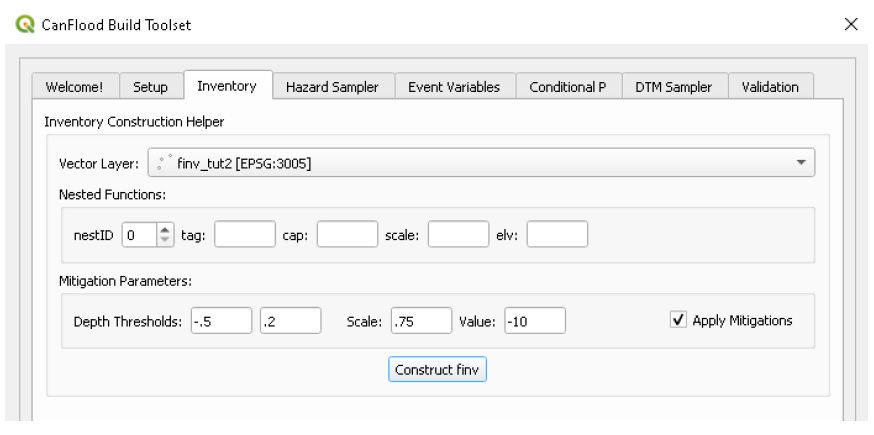
Task: Switch to the Hazard Sampler tab
Action: (x=332, y=87)
